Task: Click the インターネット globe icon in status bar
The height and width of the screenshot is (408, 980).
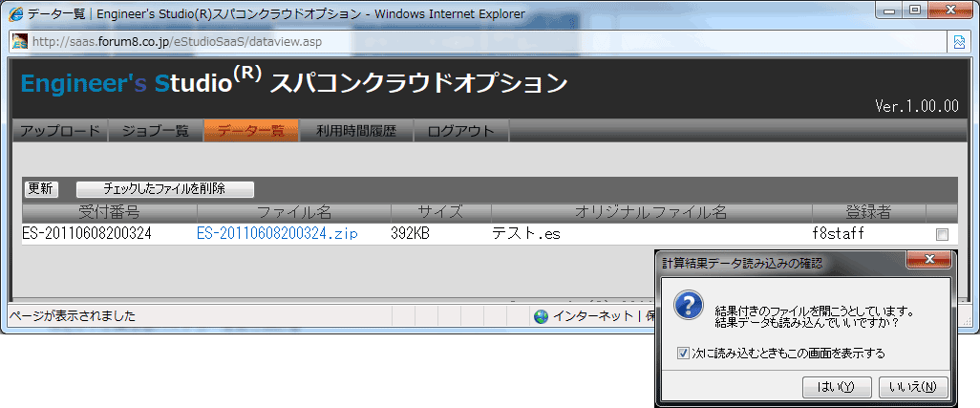Action: pos(542,317)
